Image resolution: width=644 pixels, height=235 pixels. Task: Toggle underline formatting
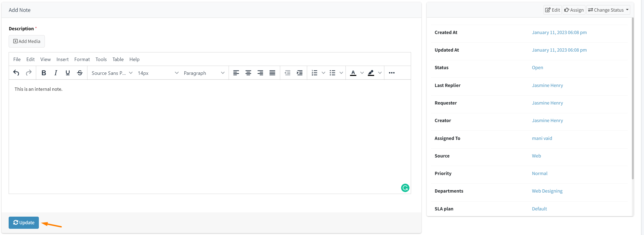click(68, 73)
